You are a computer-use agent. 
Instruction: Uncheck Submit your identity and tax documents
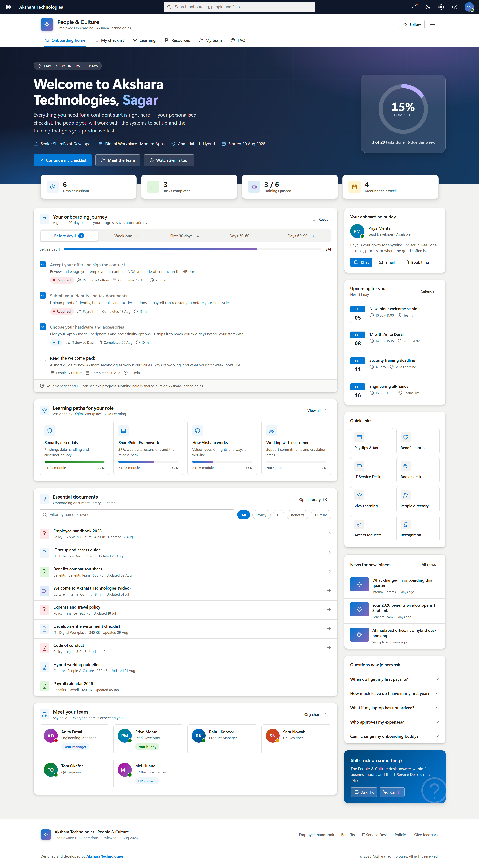click(x=43, y=295)
